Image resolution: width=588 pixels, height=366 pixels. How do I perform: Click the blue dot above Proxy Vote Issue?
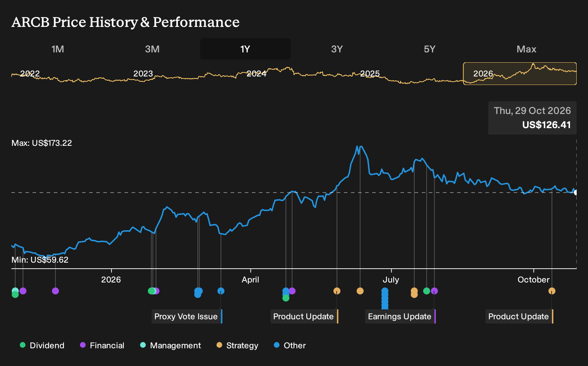click(x=221, y=291)
